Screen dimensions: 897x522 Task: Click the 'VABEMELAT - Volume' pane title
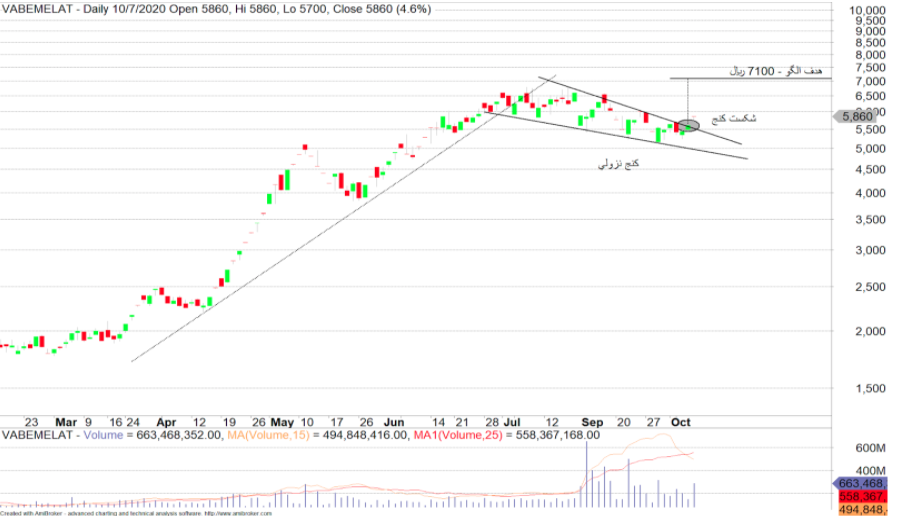(x=62, y=435)
